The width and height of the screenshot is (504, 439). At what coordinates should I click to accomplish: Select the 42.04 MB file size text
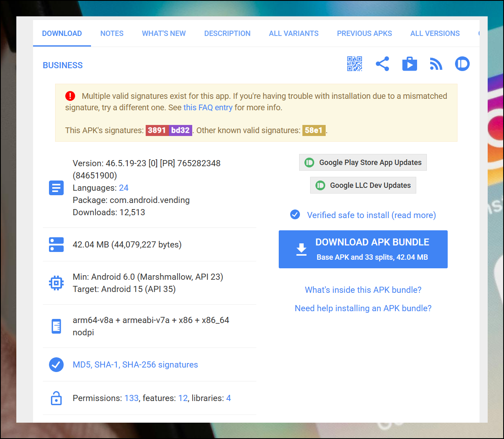click(127, 245)
